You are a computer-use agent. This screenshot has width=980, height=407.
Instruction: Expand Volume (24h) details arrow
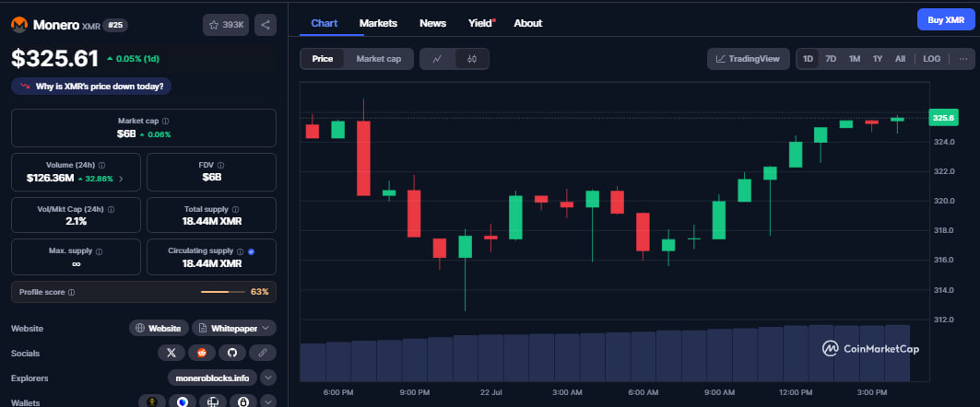coord(121,179)
